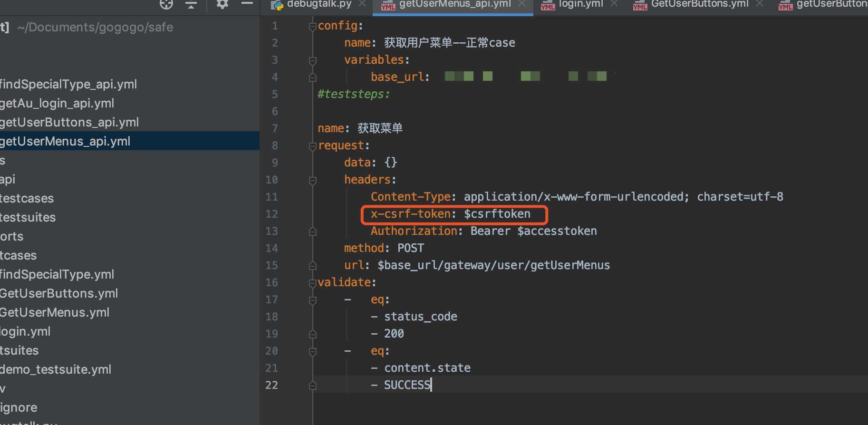This screenshot has width=868, height=425.
Task: Collapse the second eq block on line 20
Action: [312, 351]
